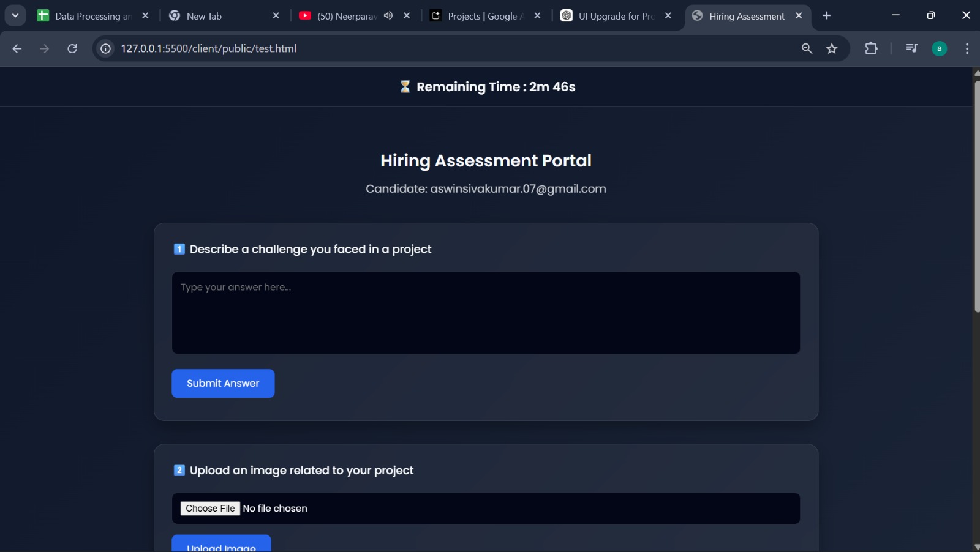Submit the answer to question 1
Image resolution: width=980 pixels, height=552 pixels.
click(223, 384)
